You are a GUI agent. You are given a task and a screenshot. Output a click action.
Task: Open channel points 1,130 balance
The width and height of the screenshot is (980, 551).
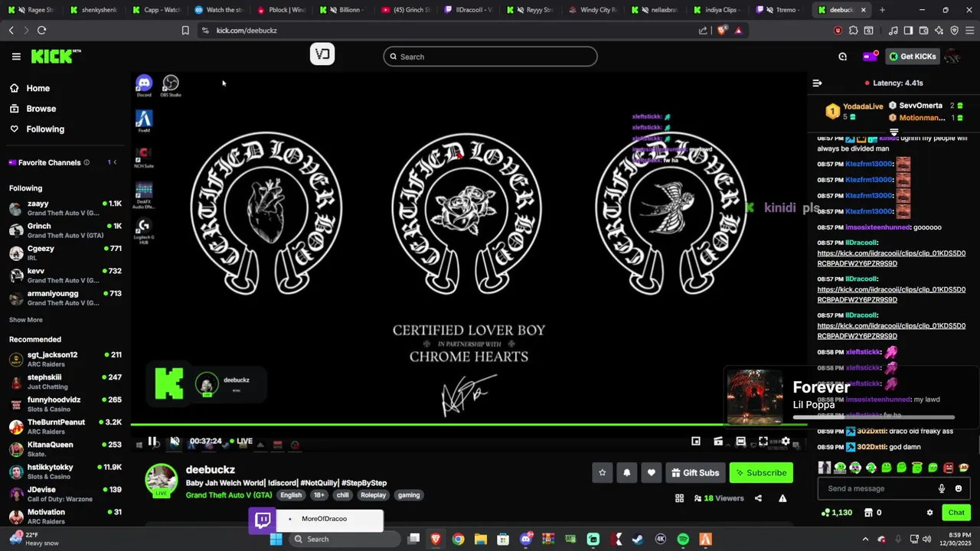pos(837,513)
